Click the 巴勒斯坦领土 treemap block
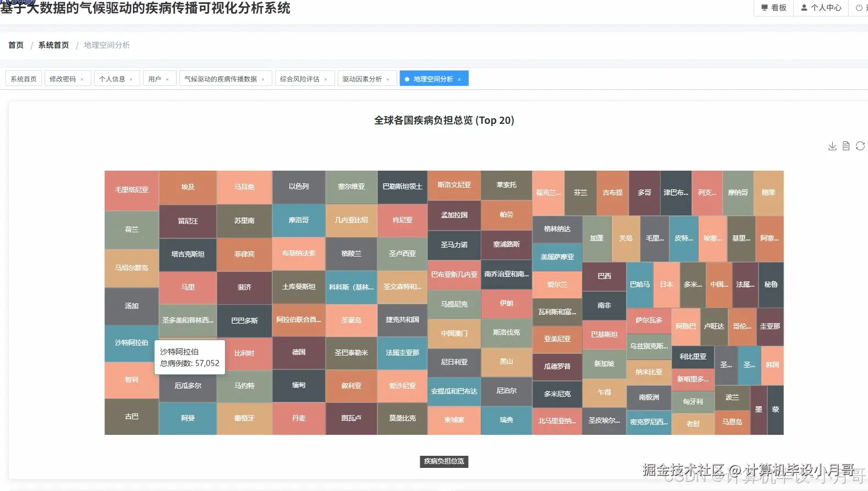The height and width of the screenshot is (491, 868). 403,187
